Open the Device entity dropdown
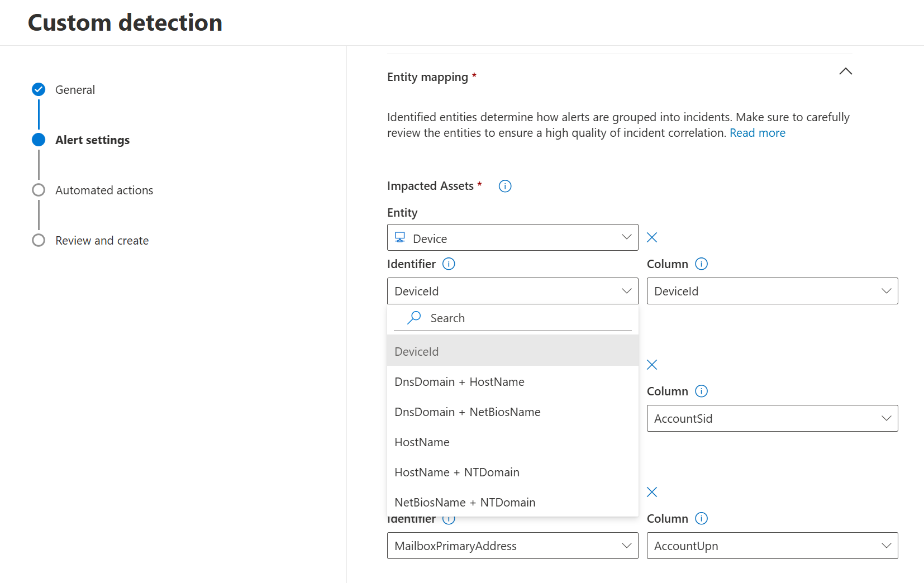The image size is (924, 583). coord(512,238)
